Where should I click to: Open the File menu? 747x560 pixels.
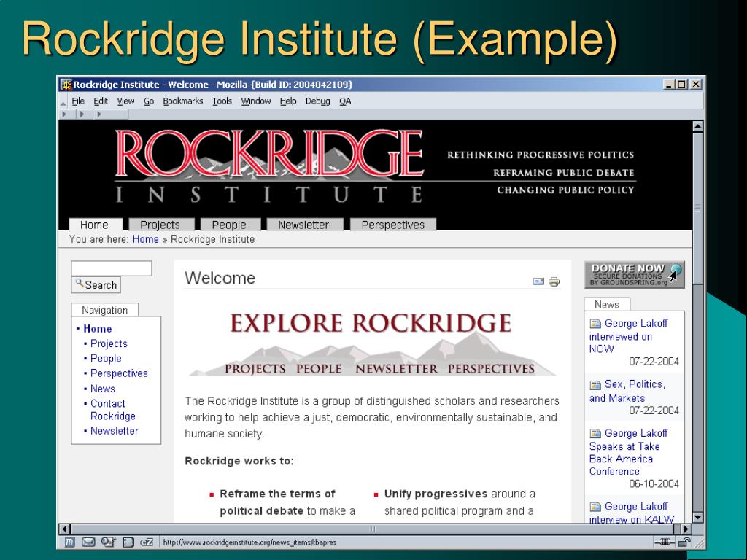(78, 101)
